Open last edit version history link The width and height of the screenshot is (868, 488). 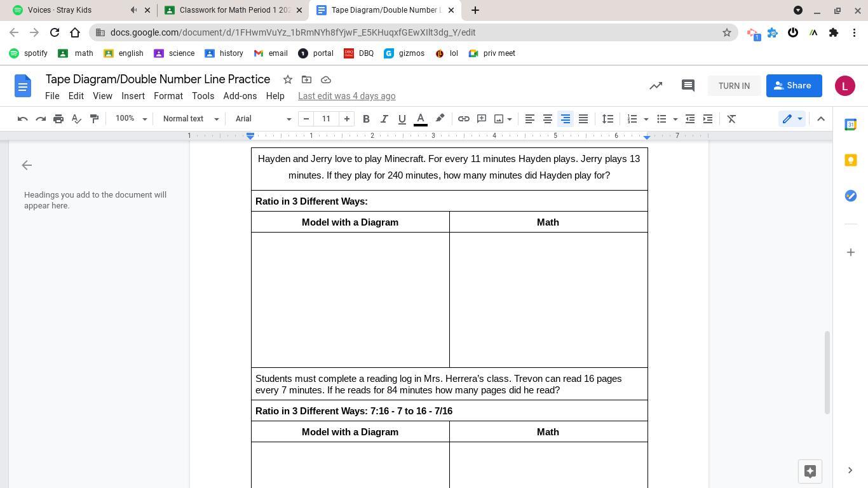click(x=347, y=96)
